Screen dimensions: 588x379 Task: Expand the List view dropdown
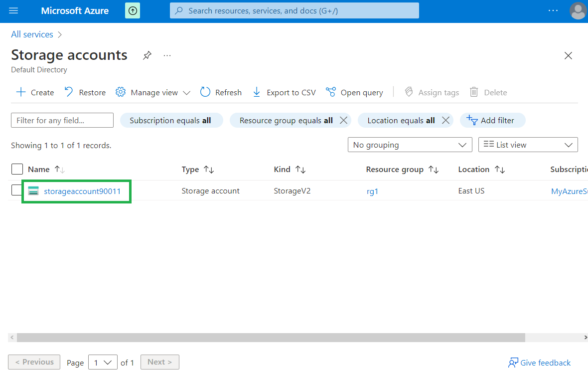pyautogui.click(x=528, y=145)
